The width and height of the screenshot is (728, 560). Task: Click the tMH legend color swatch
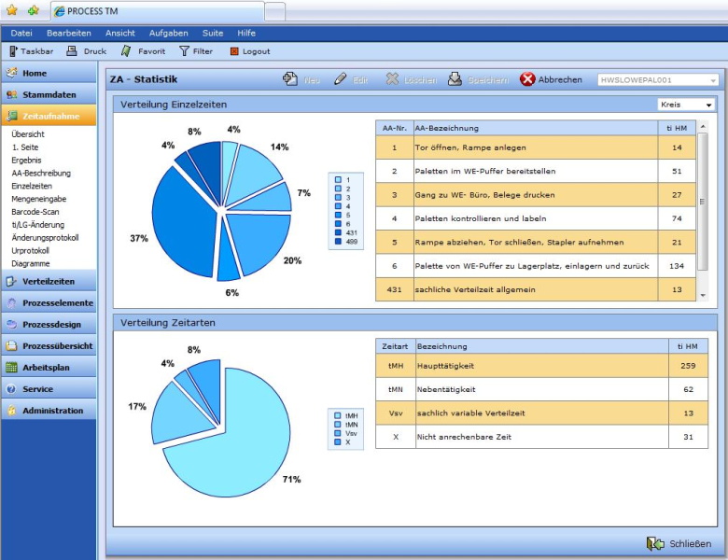point(337,415)
